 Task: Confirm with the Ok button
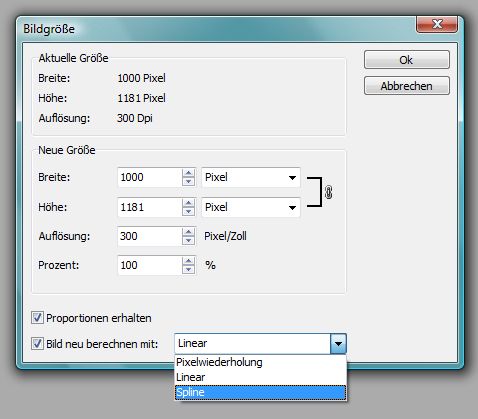click(407, 60)
